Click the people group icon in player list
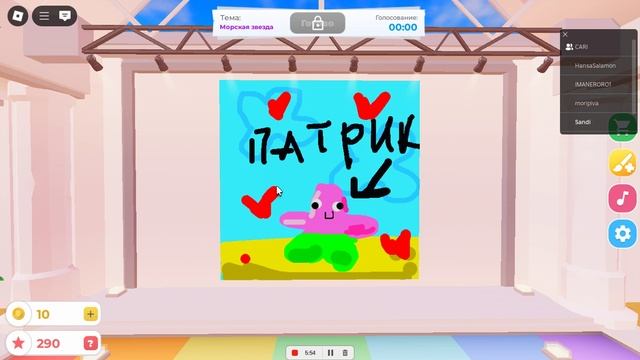Viewport: 640px width, 360px height. click(x=569, y=47)
